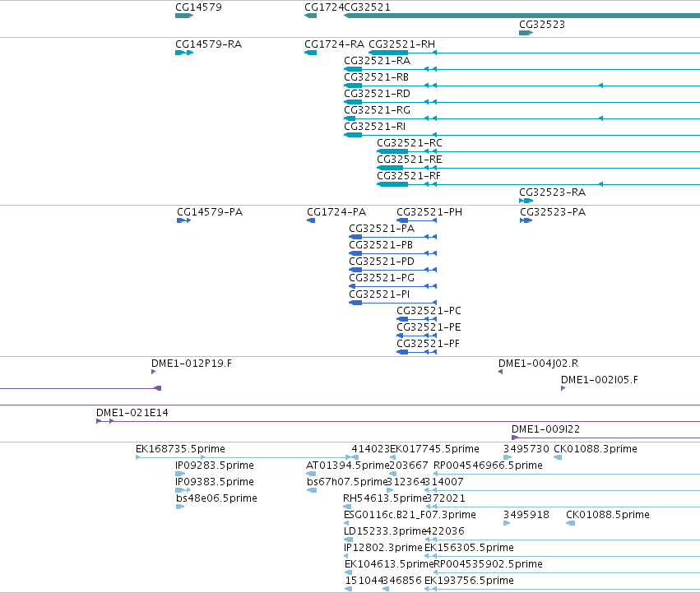Select BAC end DME1-004J02.R
This screenshot has width=700, height=593.
[x=539, y=364]
